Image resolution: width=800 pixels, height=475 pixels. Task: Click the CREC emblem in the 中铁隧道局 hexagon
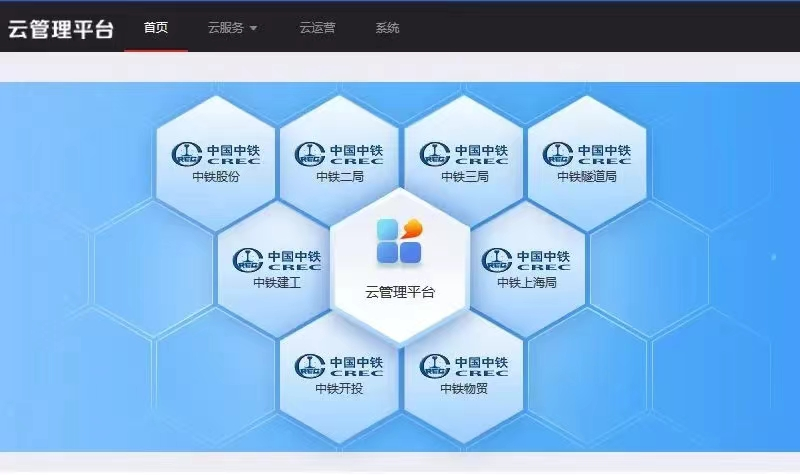[587, 153]
